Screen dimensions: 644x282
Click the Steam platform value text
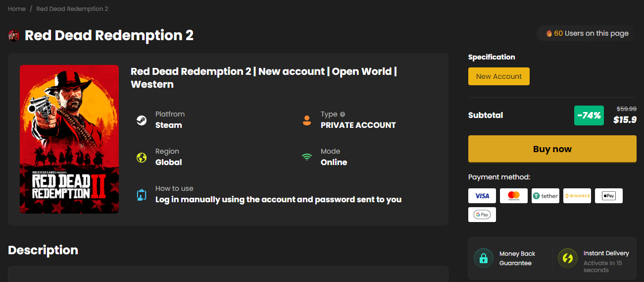[x=169, y=125]
